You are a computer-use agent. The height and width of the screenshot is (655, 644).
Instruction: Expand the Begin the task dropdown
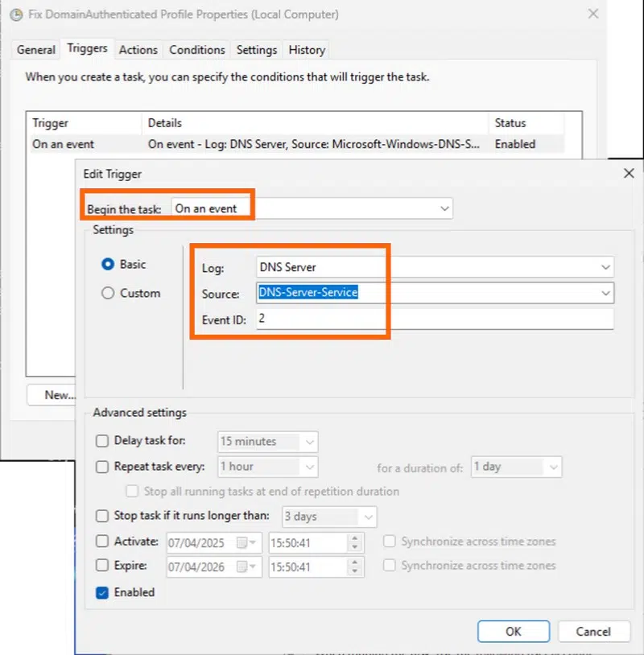(444, 208)
